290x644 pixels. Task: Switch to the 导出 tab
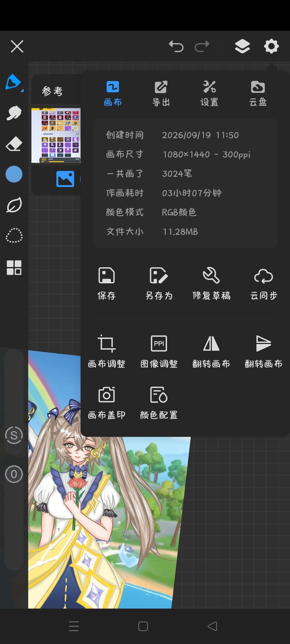[x=161, y=93]
